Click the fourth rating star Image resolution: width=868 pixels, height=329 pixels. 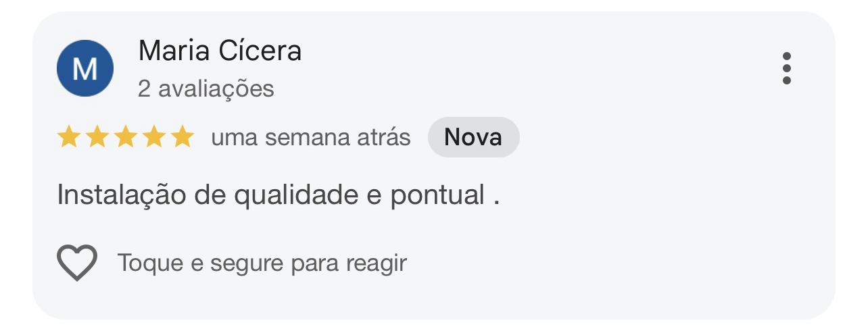point(153,138)
